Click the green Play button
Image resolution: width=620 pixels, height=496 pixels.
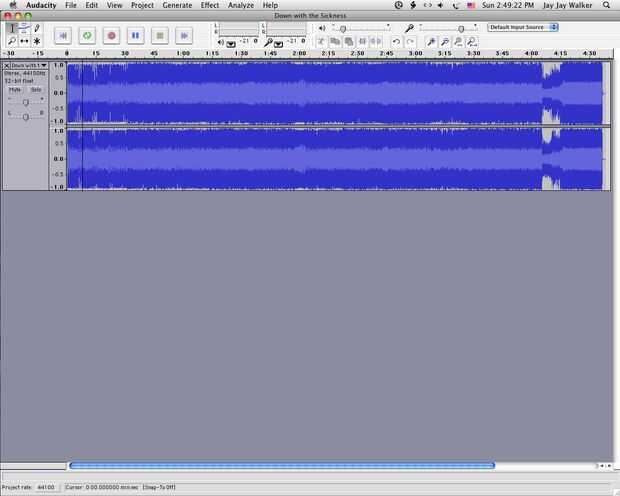pyautogui.click(x=87, y=36)
